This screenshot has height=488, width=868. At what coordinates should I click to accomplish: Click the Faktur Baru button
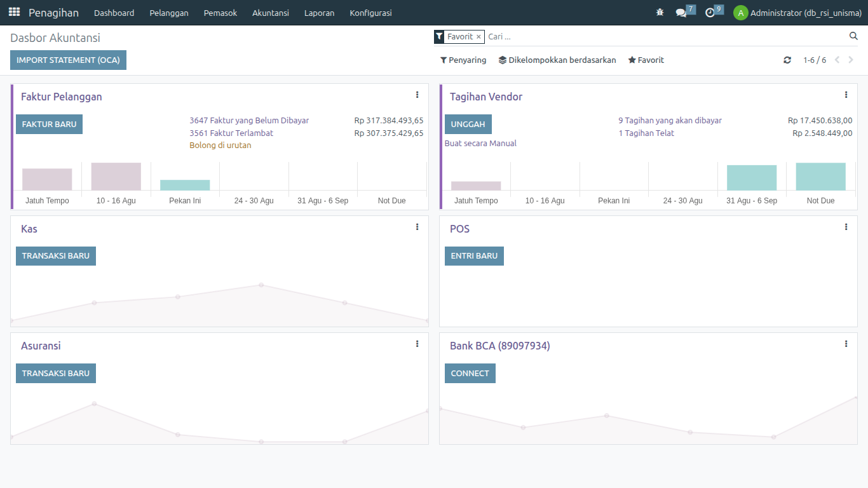[x=49, y=125]
